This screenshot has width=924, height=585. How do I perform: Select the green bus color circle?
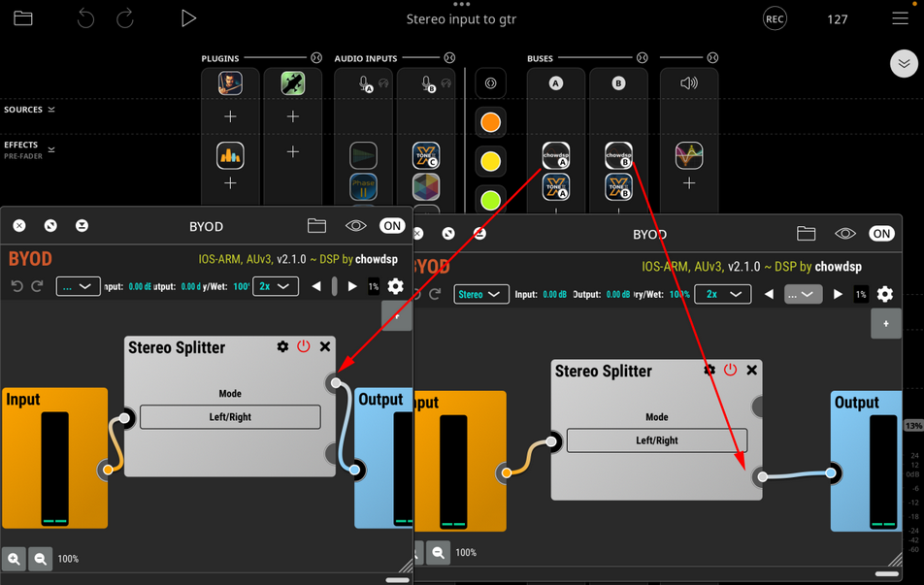490,200
